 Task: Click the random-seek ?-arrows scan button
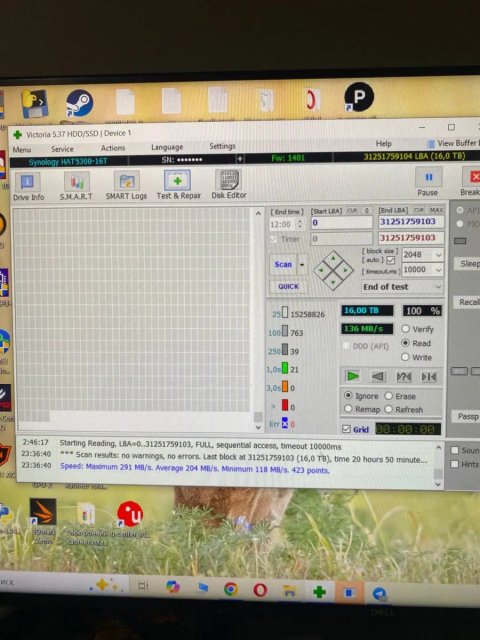click(x=404, y=376)
